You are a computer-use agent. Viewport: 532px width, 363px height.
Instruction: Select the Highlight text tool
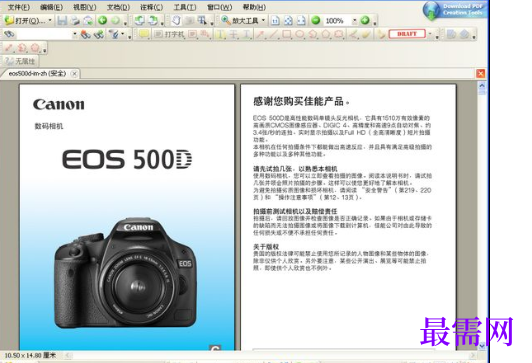pyautogui.click(x=221, y=34)
